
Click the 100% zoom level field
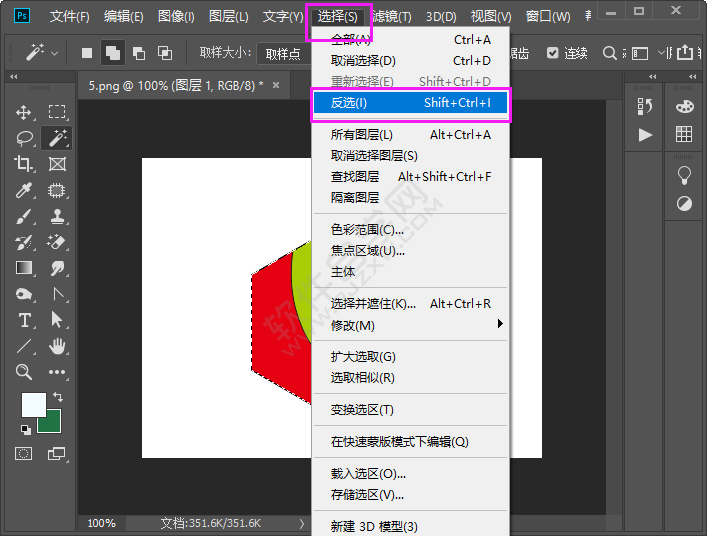click(101, 523)
